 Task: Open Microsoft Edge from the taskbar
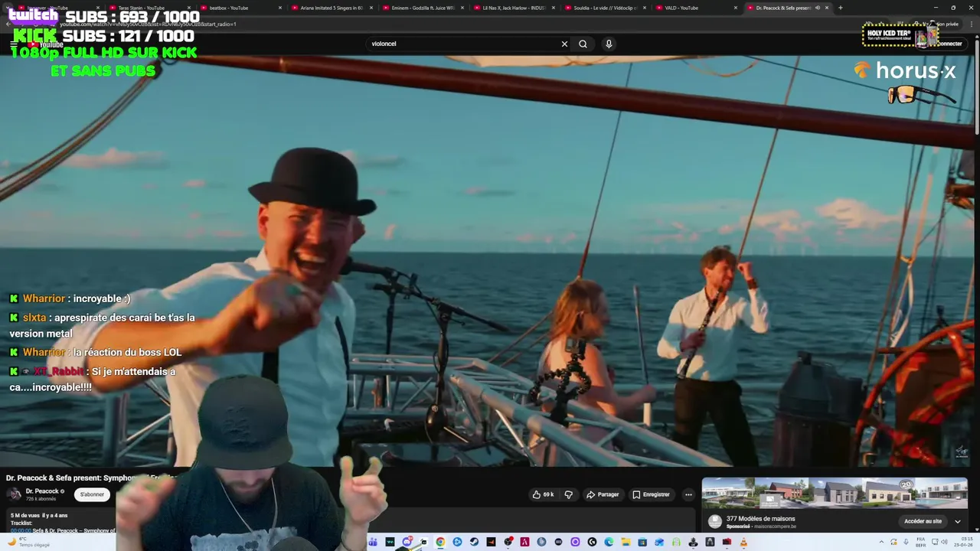[609, 542]
